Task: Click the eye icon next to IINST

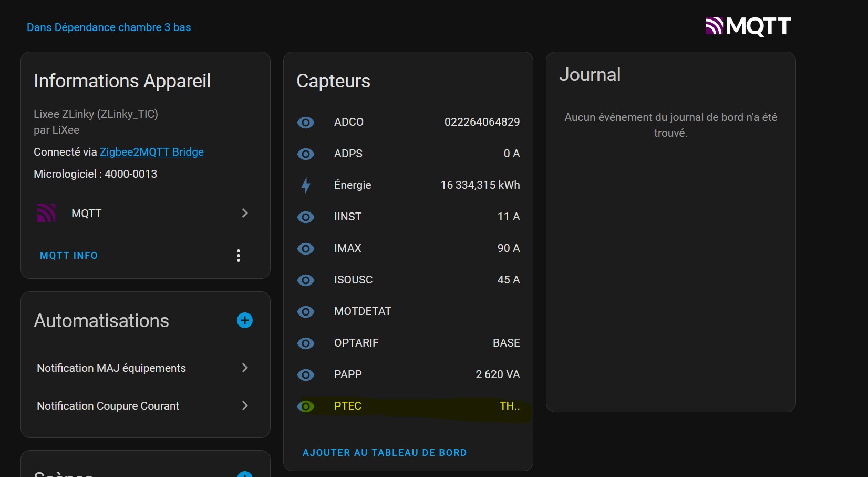Action: click(x=306, y=217)
